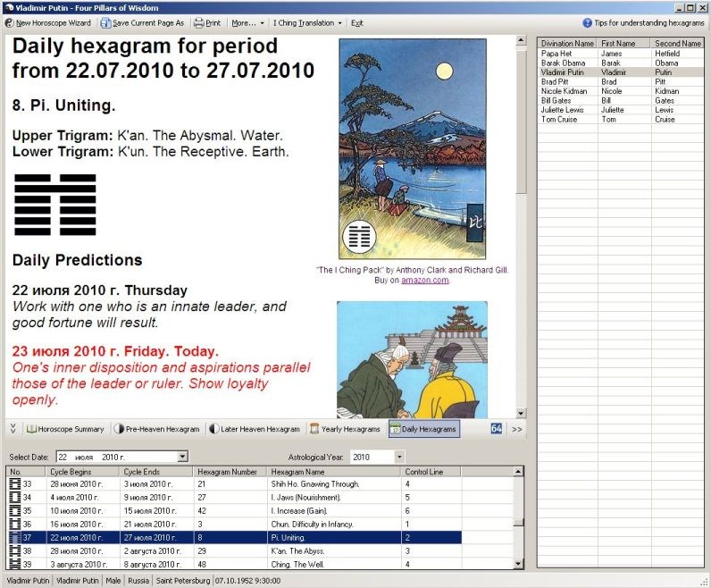Click the reading pane scrollbar thumb
The image size is (711, 588).
(521, 121)
